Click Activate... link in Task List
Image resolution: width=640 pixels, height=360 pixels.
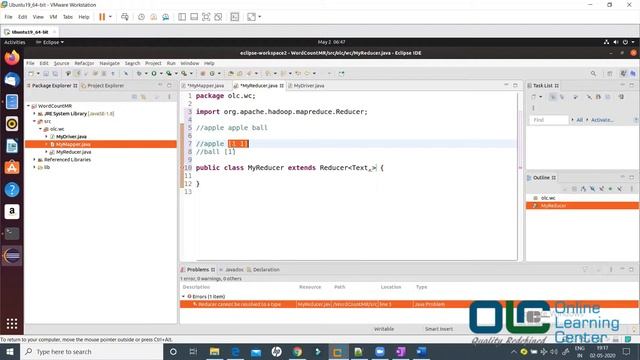tap(602, 120)
